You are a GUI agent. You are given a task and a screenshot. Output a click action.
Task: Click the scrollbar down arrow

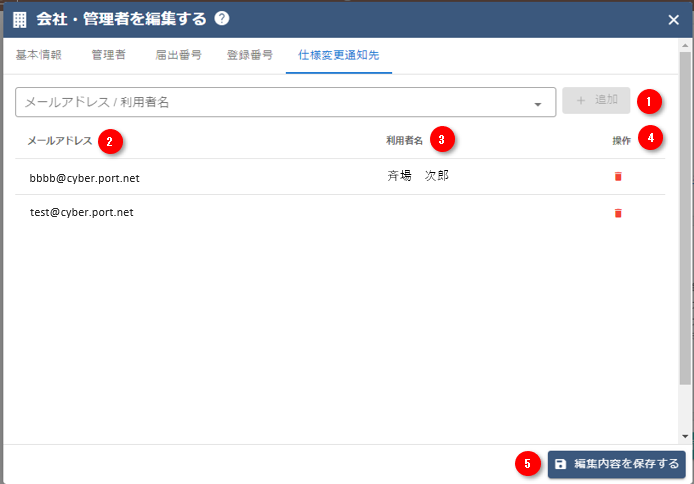pyautogui.click(x=685, y=436)
